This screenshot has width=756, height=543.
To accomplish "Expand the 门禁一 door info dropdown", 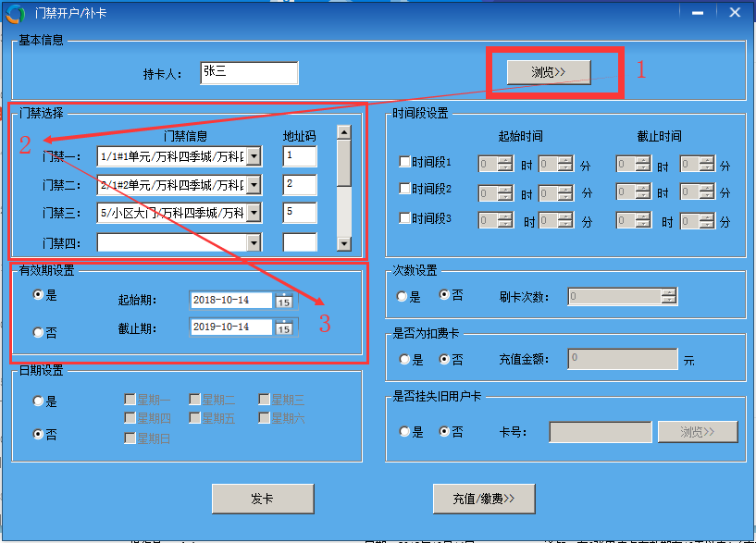I will (x=254, y=157).
